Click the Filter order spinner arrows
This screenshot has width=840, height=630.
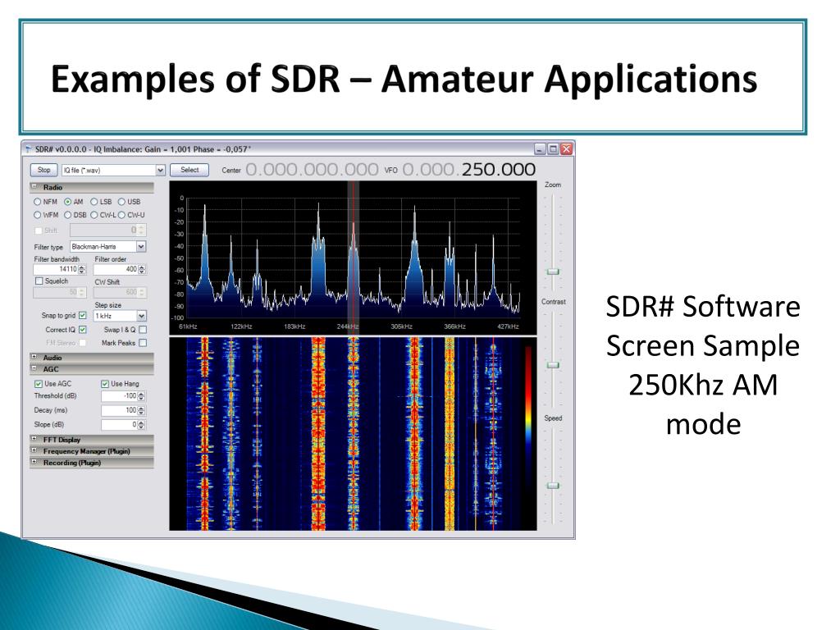[x=142, y=269]
